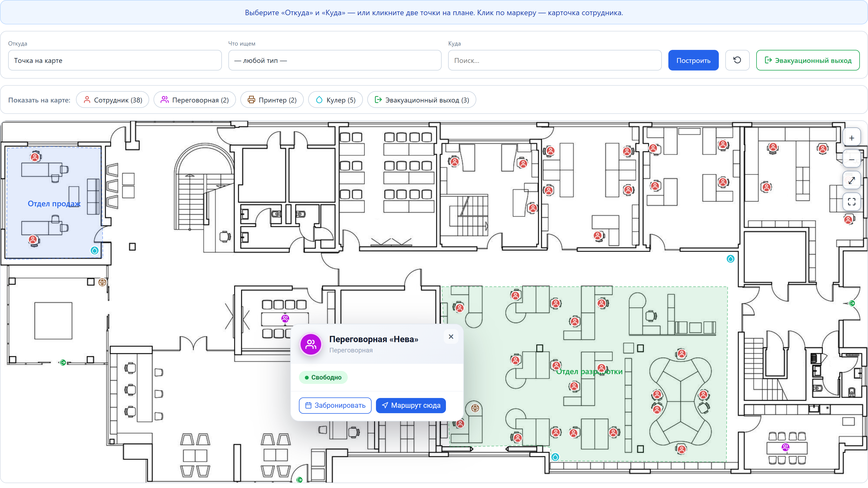This screenshot has width=868, height=488.
Task: Select printer marker near Отдел продаж
Action: point(102,282)
